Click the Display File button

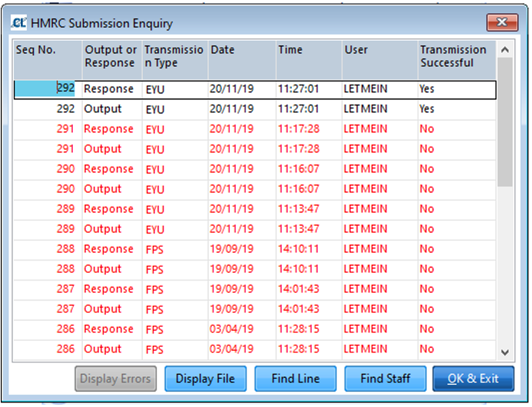pyautogui.click(x=205, y=379)
